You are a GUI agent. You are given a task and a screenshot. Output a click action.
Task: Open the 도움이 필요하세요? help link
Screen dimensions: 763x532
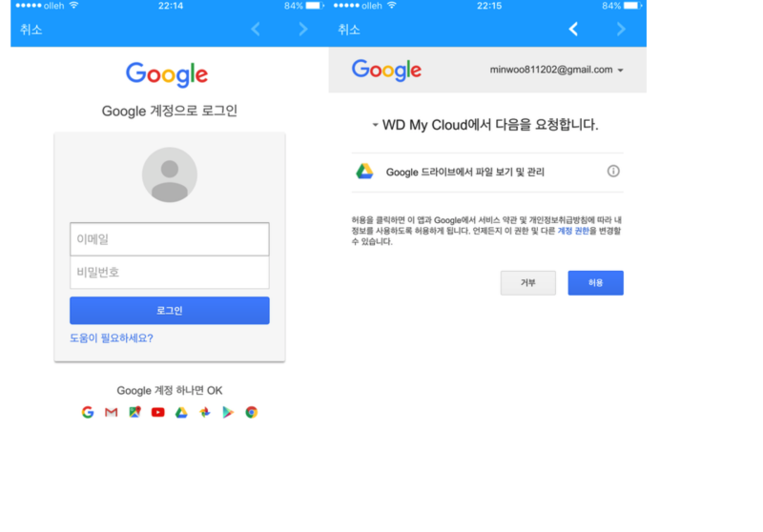click(x=112, y=338)
